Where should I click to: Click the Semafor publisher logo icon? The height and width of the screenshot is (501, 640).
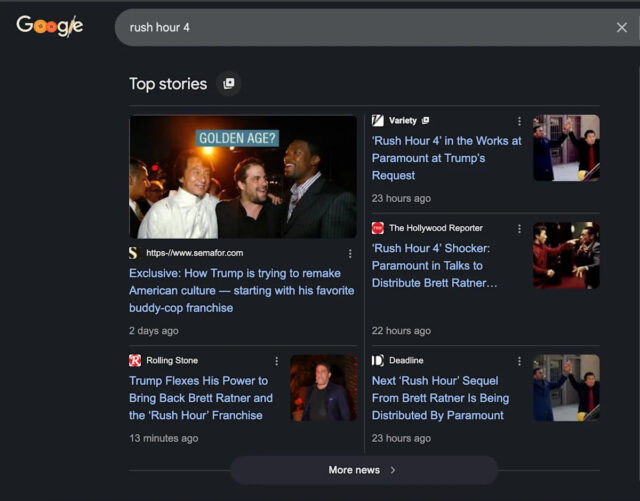point(134,253)
